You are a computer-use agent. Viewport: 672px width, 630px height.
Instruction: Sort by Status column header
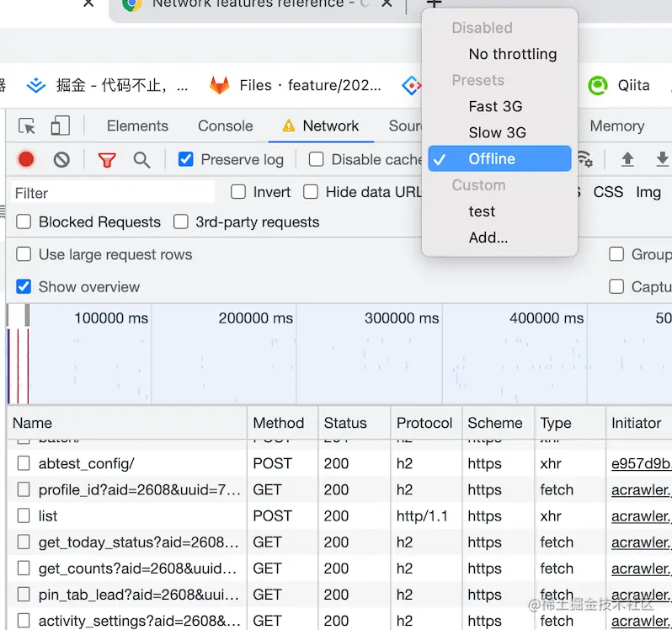point(354,423)
